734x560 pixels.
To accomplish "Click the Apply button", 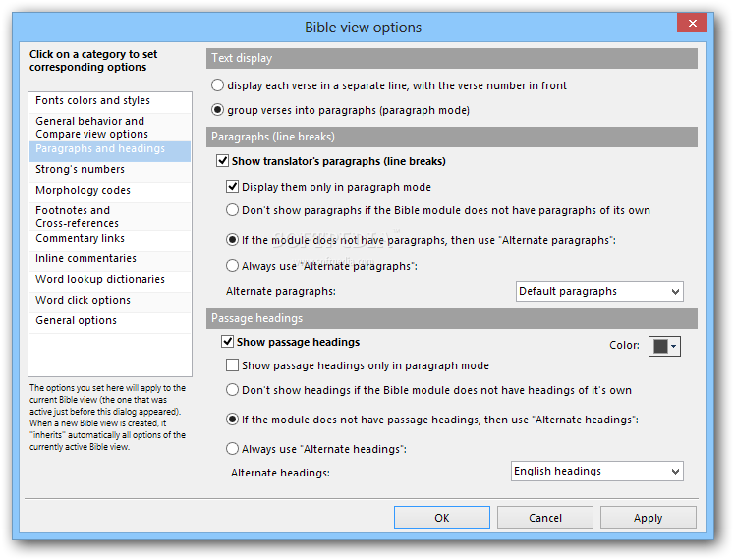I will pyautogui.click(x=649, y=518).
